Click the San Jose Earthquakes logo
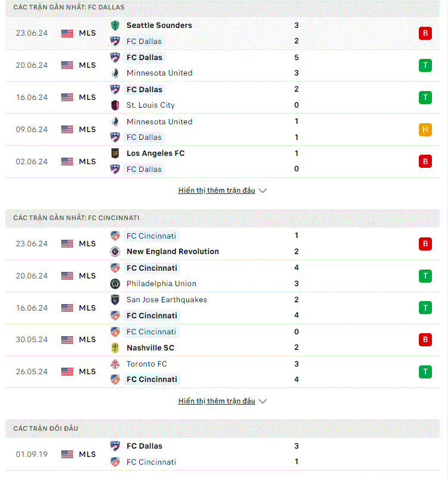This screenshot has height=479, width=448. click(x=115, y=300)
